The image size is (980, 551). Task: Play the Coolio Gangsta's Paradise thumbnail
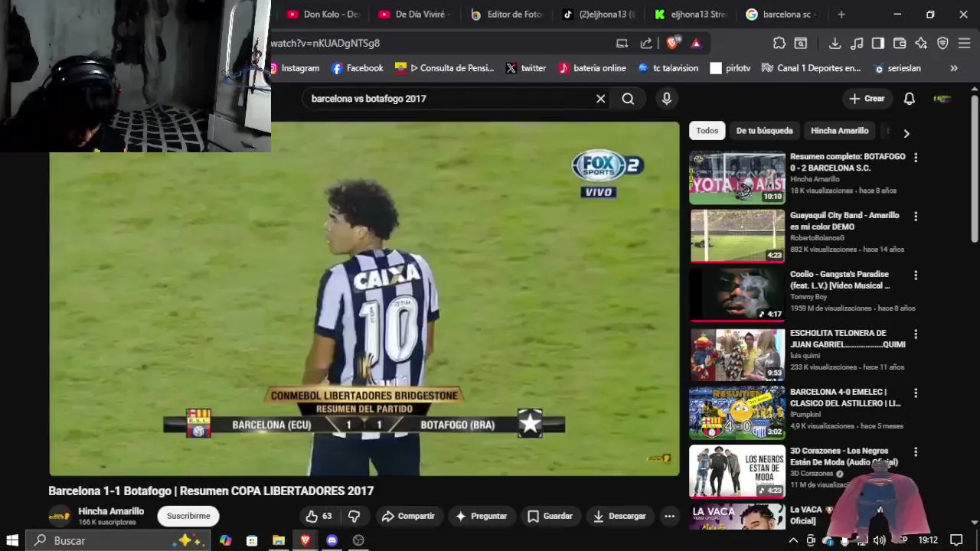tap(737, 295)
